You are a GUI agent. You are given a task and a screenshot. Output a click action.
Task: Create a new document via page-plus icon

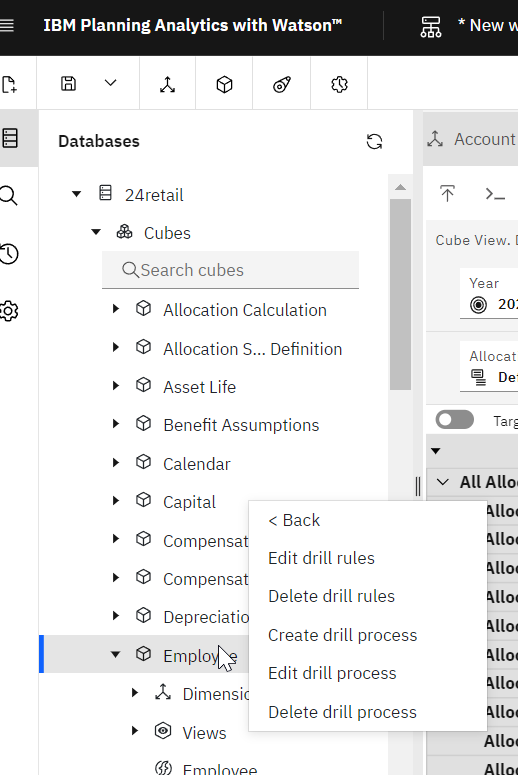[x=9, y=85]
